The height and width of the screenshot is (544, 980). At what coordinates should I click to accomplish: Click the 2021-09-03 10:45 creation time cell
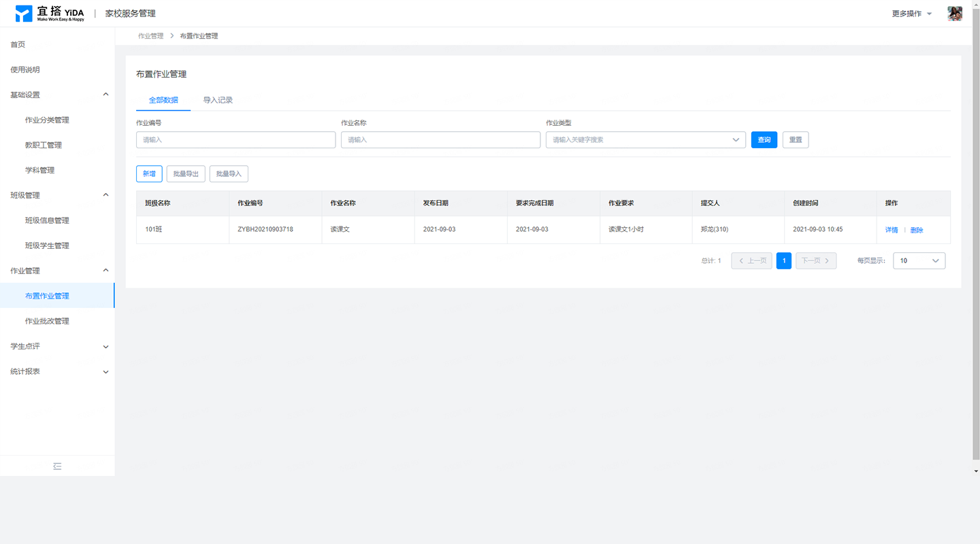click(x=830, y=230)
